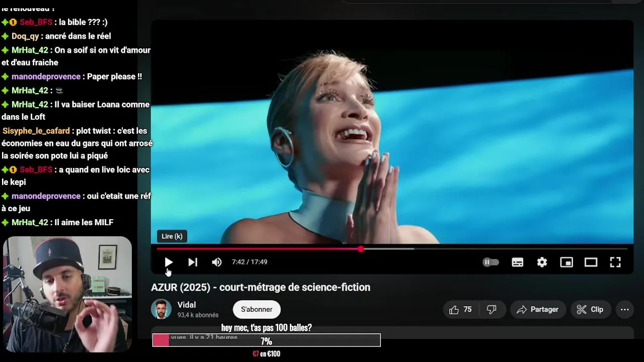Image resolution: width=644 pixels, height=362 pixels.
Task: Seek on the red video progress bar
Action: point(392,249)
